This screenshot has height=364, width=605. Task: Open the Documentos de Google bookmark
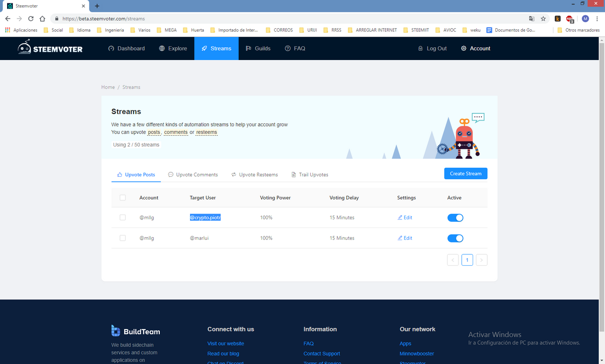click(x=511, y=30)
